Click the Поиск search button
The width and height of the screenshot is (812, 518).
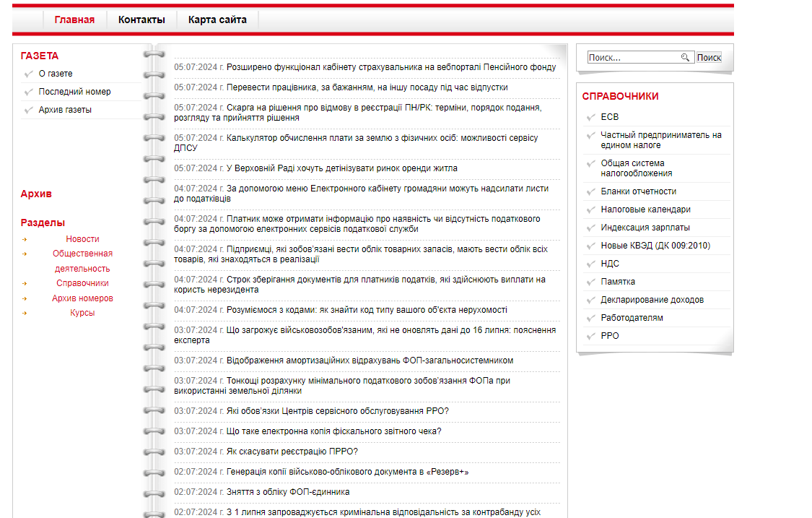[x=709, y=58]
